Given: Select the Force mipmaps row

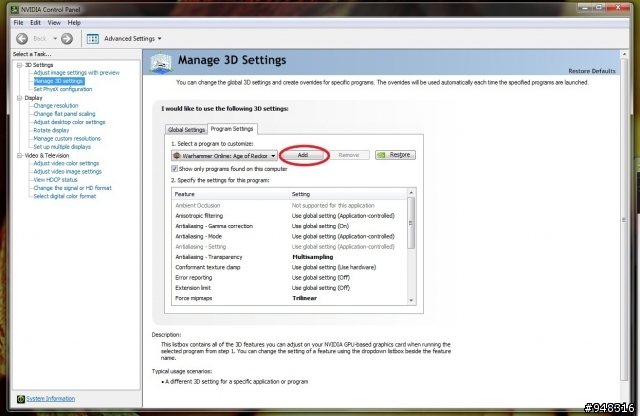Looking at the screenshot, I should click(289, 298).
